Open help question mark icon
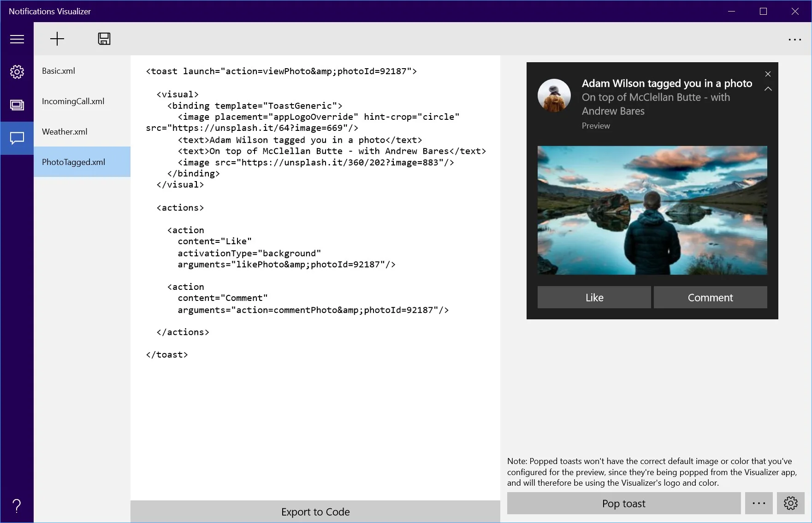The image size is (812, 523). 17,506
